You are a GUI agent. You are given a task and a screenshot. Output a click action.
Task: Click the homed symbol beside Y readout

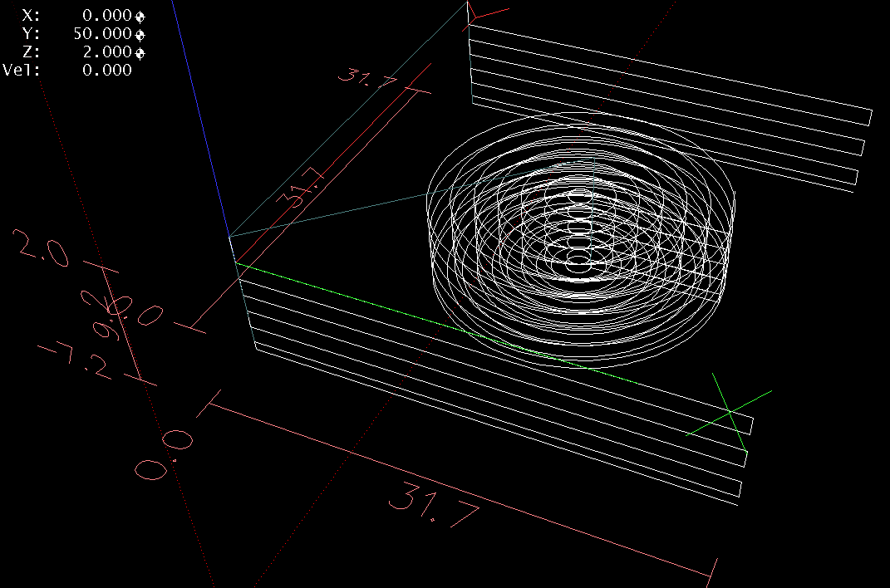[140, 34]
